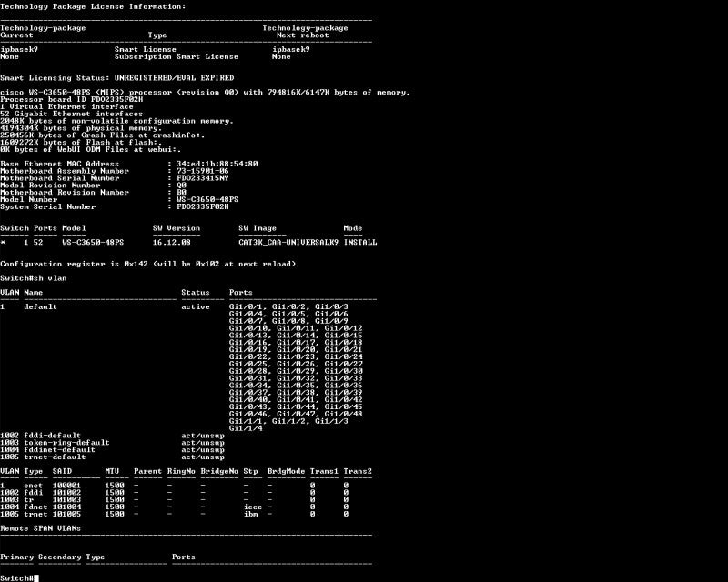
Task: Click SAID value '101005'
Action: point(66,514)
